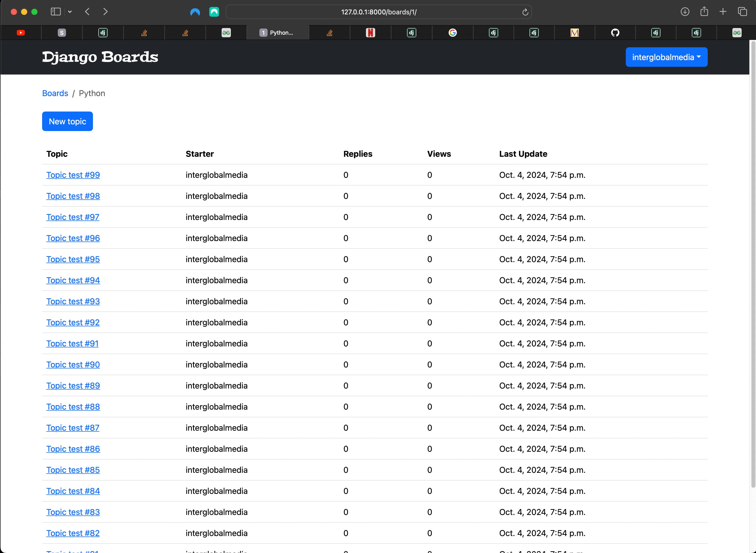
Task: Click the Django Boards site logo
Action: click(x=100, y=57)
